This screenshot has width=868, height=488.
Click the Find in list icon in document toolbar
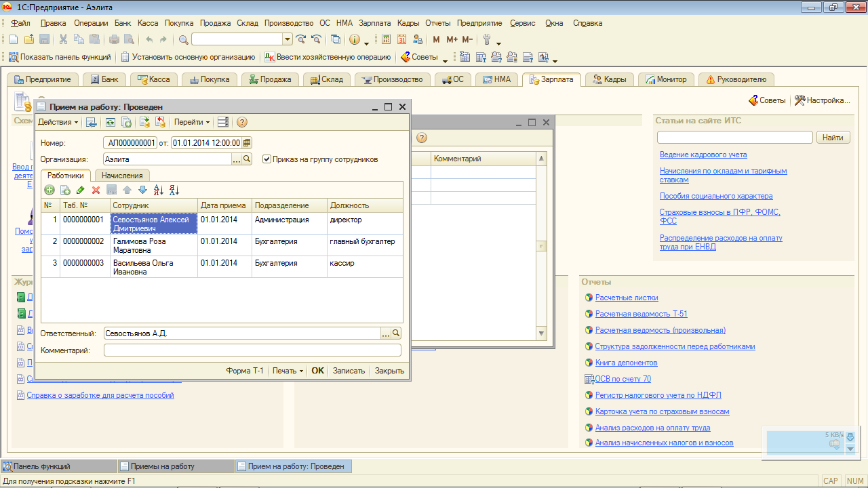point(92,122)
